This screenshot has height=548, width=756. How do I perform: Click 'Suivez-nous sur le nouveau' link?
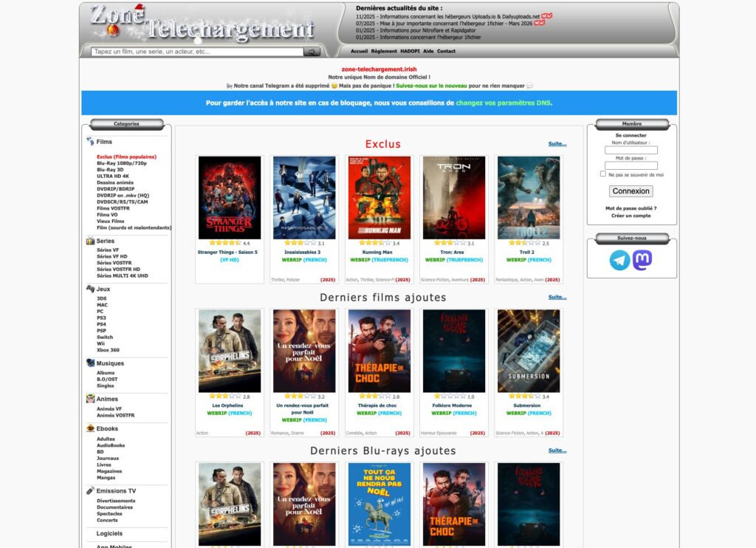pos(431,86)
